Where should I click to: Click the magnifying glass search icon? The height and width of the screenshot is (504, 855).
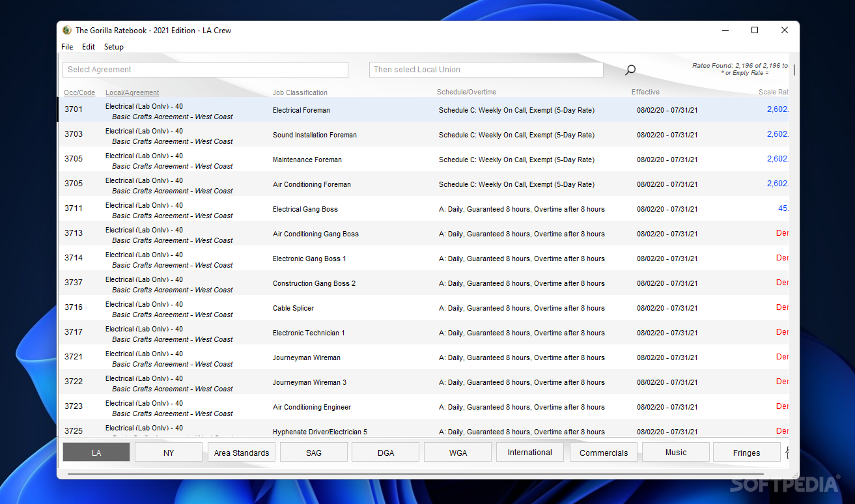pyautogui.click(x=630, y=70)
